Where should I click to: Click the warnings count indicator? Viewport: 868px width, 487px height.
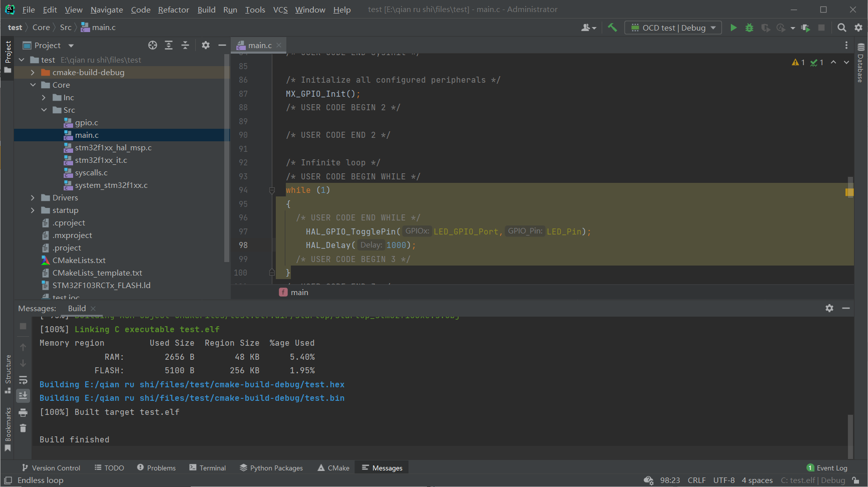798,62
